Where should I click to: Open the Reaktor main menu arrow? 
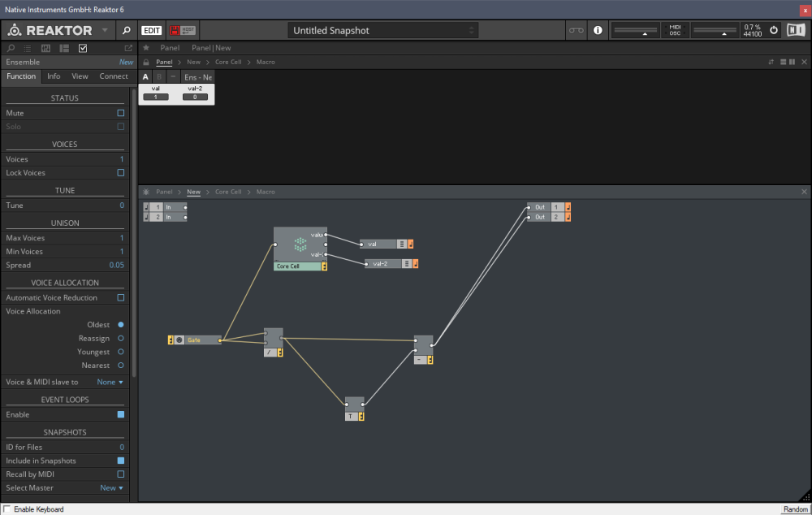point(105,30)
